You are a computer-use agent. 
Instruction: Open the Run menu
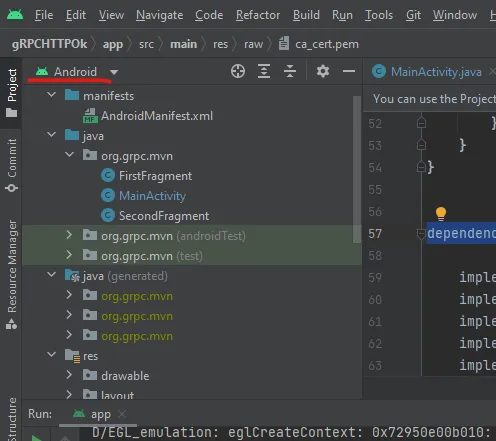[x=342, y=15]
